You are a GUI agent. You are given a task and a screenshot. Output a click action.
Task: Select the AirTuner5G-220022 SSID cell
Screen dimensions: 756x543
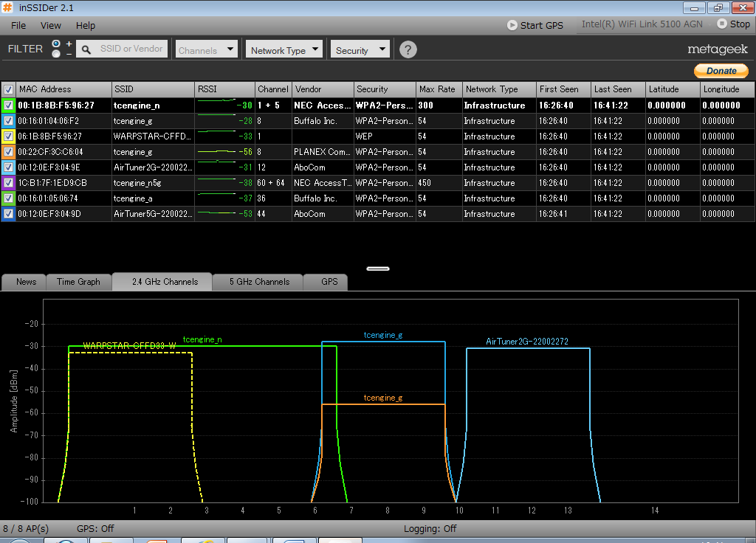pos(154,213)
